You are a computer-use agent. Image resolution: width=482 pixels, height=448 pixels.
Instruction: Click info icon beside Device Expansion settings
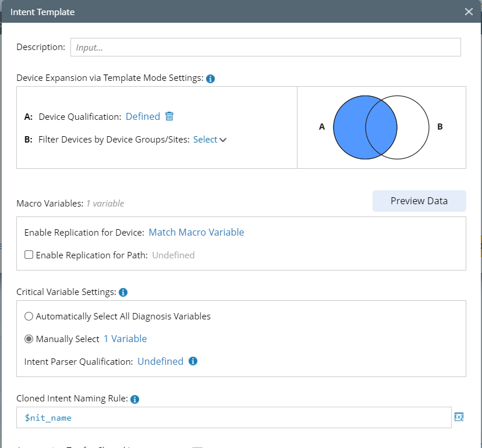211,79
